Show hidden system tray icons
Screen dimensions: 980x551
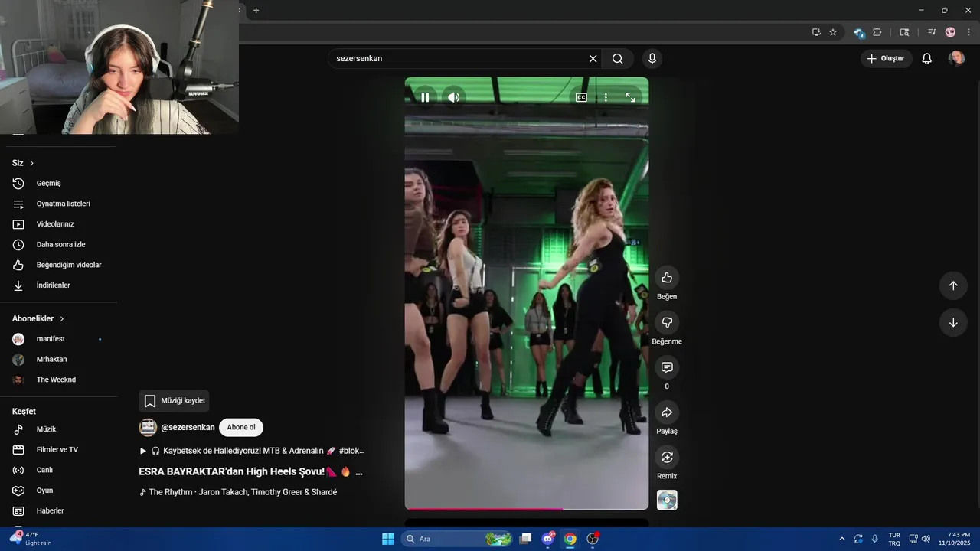[842, 539]
